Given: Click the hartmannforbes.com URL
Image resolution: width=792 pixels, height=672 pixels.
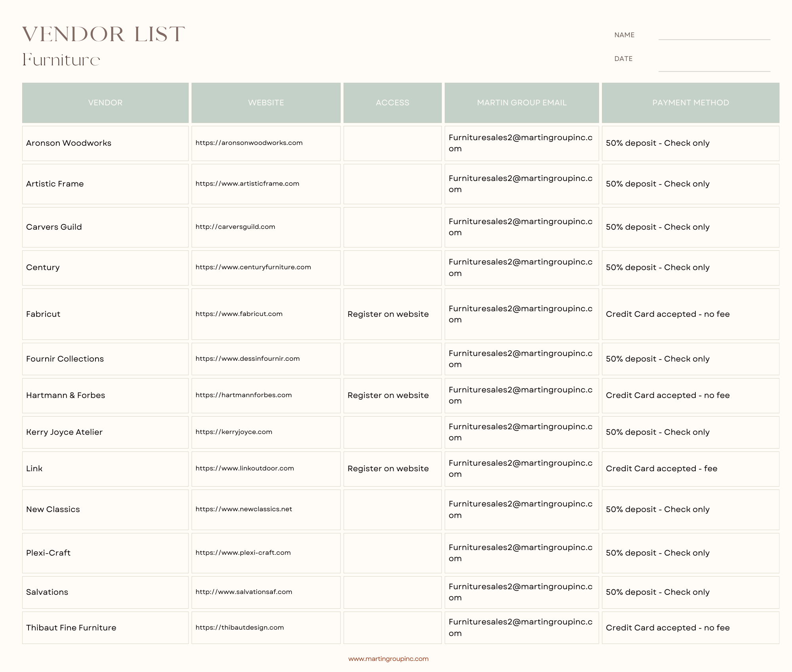Looking at the screenshot, I should pos(244,395).
